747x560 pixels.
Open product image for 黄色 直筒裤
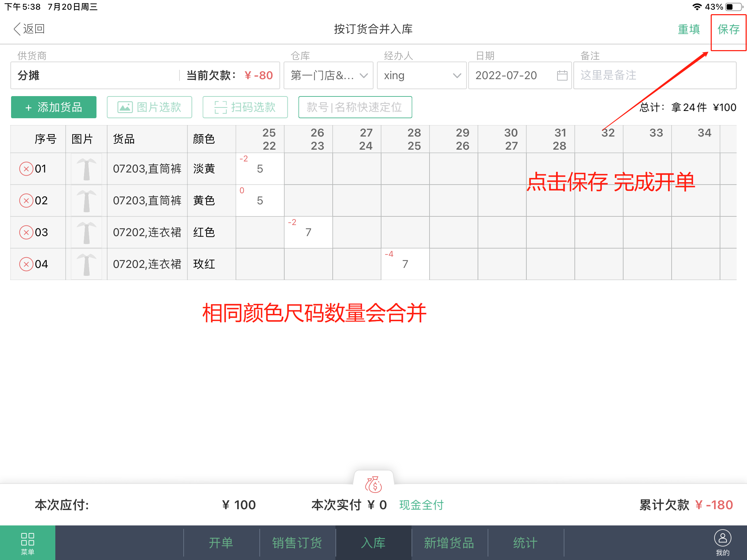coord(86,201)
